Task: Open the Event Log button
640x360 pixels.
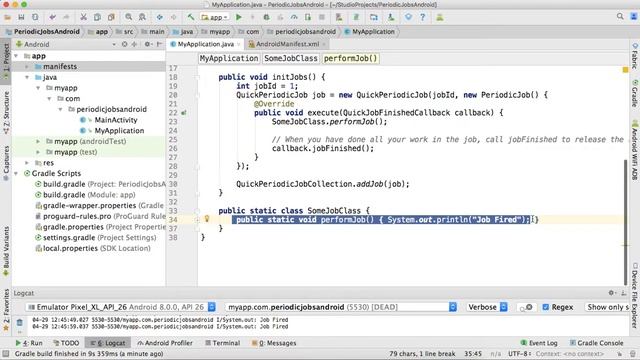Action: [539, 343]
